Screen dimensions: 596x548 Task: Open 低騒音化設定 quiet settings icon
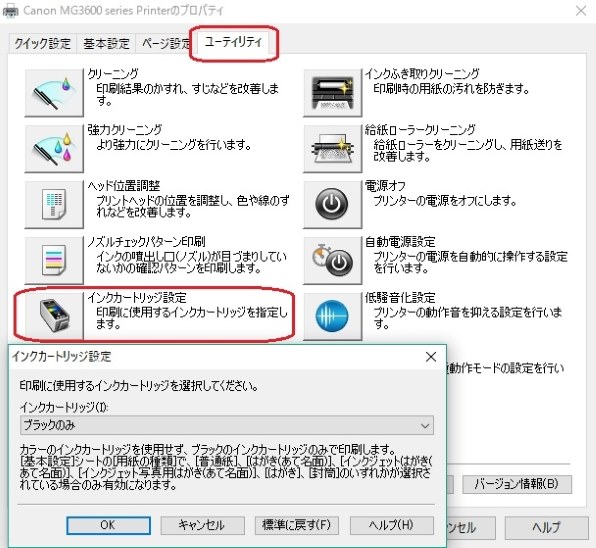coord(333,316)
